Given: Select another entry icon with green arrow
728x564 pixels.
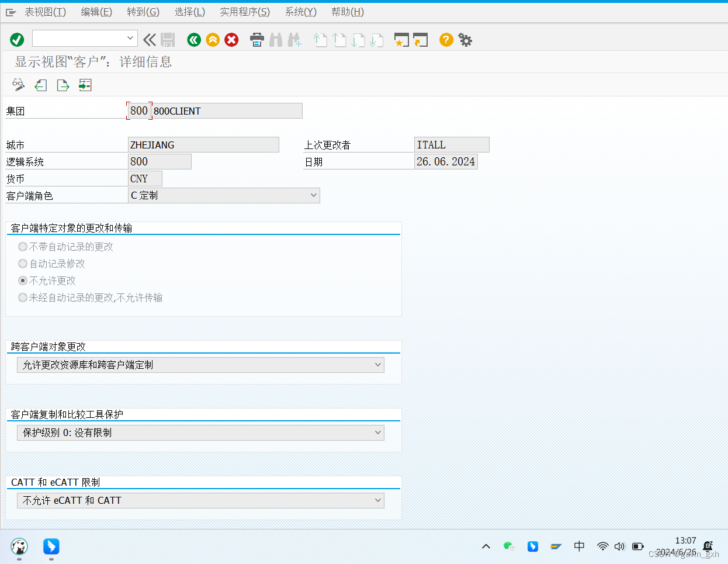Looking at the screenshot, I should 85,85.
